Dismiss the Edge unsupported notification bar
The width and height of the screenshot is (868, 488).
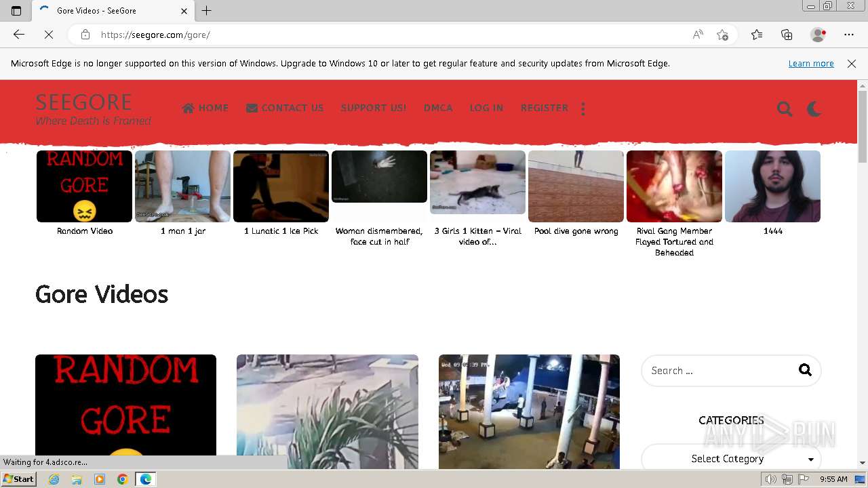[x=852, y=64]
